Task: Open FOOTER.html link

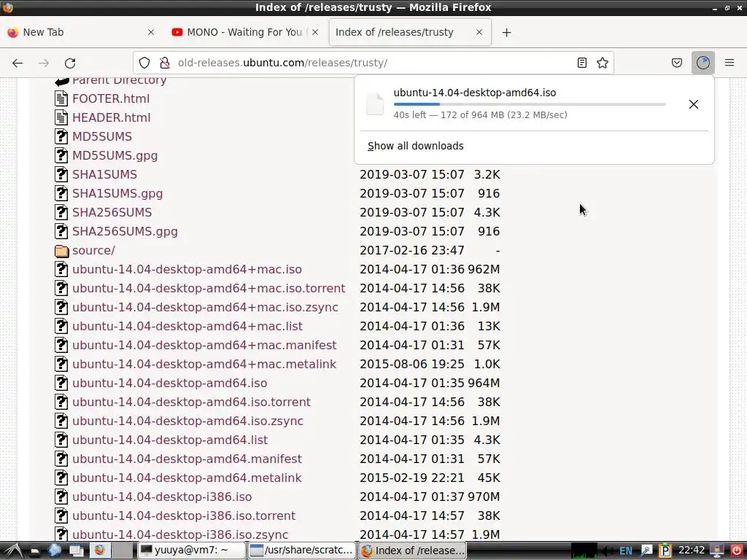Action: [x=111, y=98]
